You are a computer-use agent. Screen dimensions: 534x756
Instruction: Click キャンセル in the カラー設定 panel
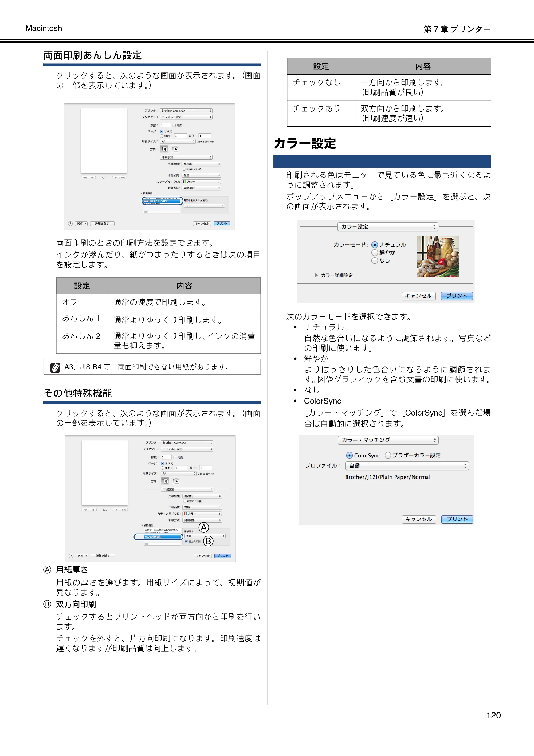point(418,296)
